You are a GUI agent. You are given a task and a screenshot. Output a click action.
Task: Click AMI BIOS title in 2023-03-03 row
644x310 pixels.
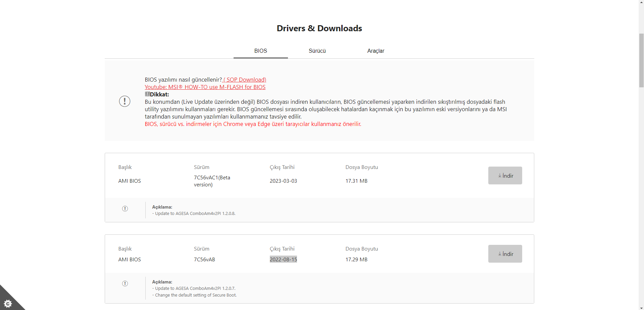130,181
